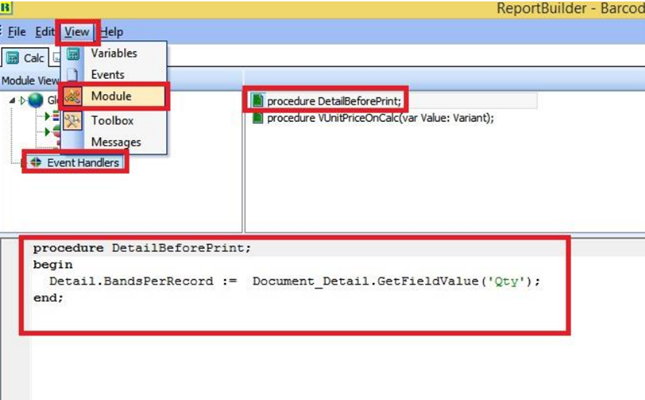Switch to the Calc tab
Screen dimensions: 645x400
(x=26, y=58)
